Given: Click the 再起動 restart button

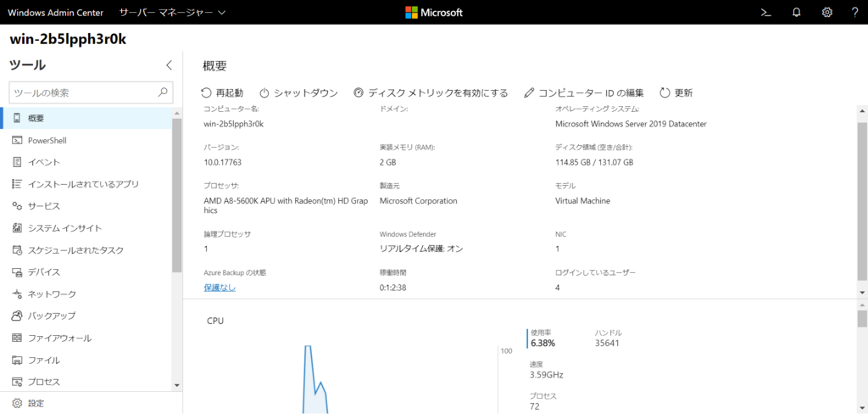Looking at the screenshot, I should pos(222,92).
